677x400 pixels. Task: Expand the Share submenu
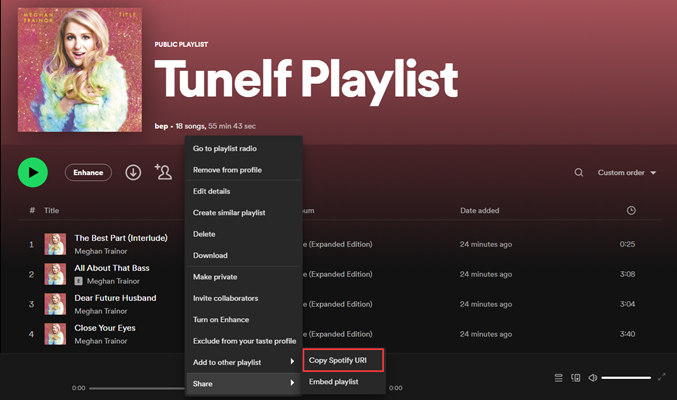[243, 384]
